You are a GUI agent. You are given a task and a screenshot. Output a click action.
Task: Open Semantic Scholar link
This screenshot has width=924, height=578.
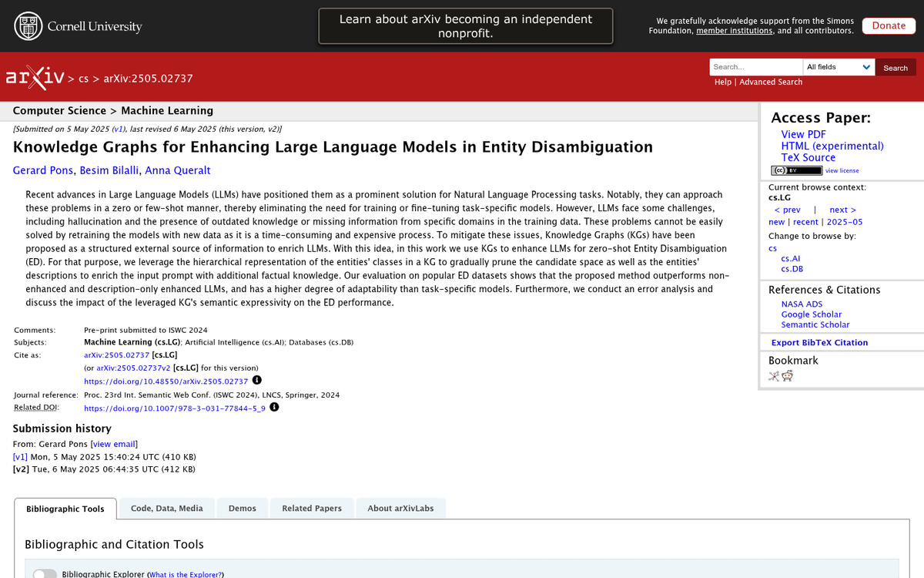tap(815, 324)
